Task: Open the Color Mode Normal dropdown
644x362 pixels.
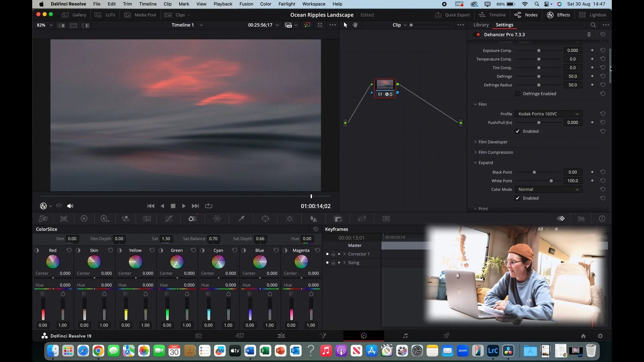Action: tap(548, 189)
